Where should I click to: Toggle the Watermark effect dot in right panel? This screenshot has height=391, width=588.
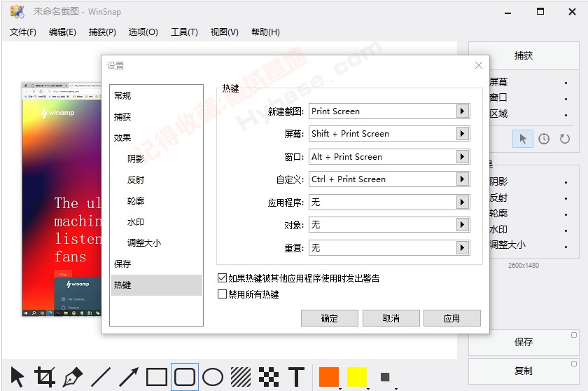click(566, 231)
